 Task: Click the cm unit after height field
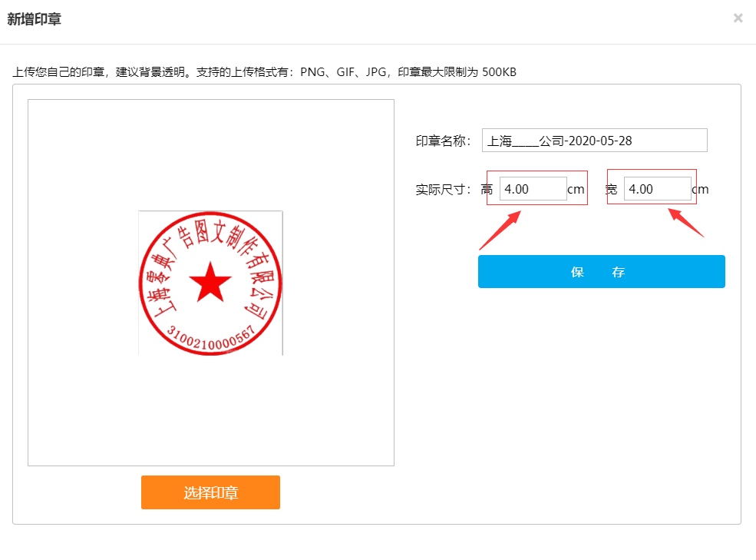tap(576, 190)
